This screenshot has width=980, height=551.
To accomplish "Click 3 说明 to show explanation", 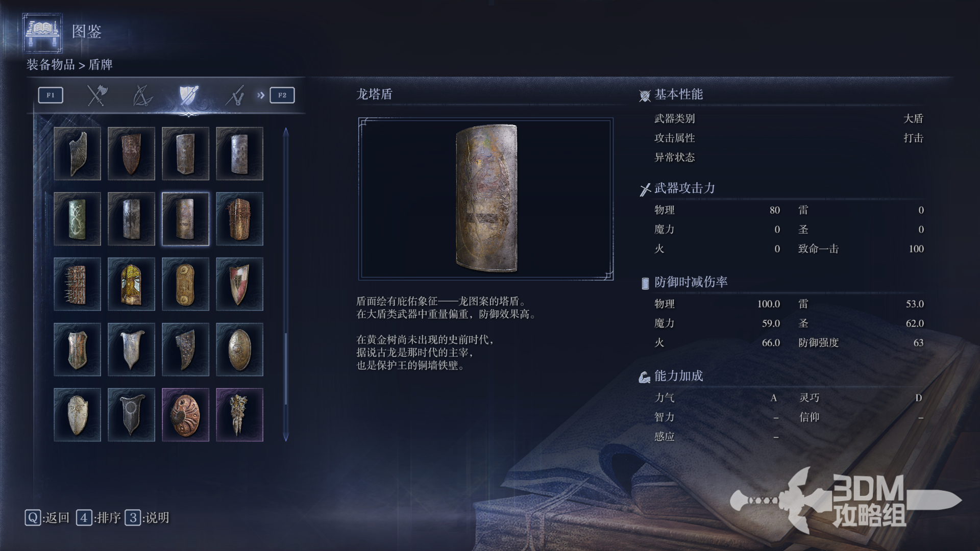I will [148, 518].
